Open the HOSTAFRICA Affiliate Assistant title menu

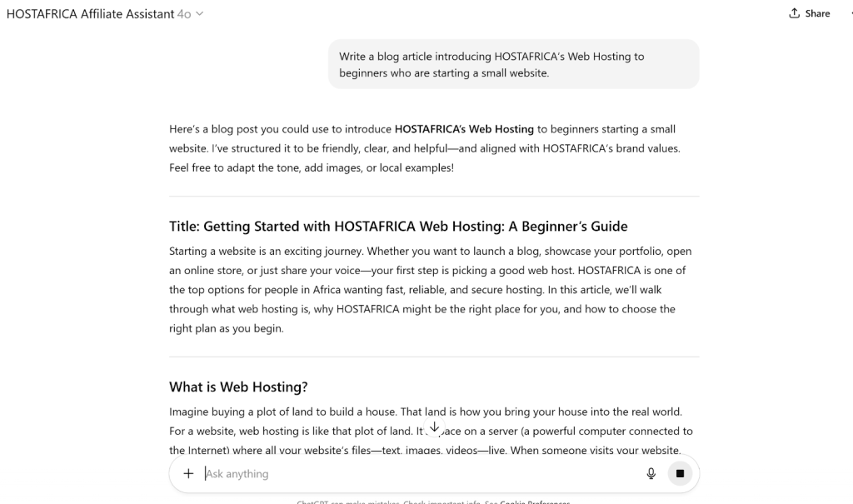(90, 14)
